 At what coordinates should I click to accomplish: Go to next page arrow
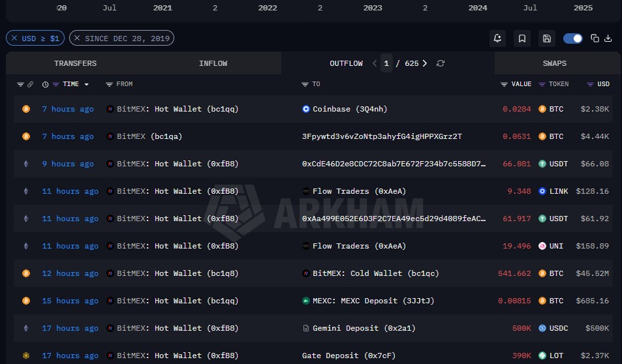[425, 63]
